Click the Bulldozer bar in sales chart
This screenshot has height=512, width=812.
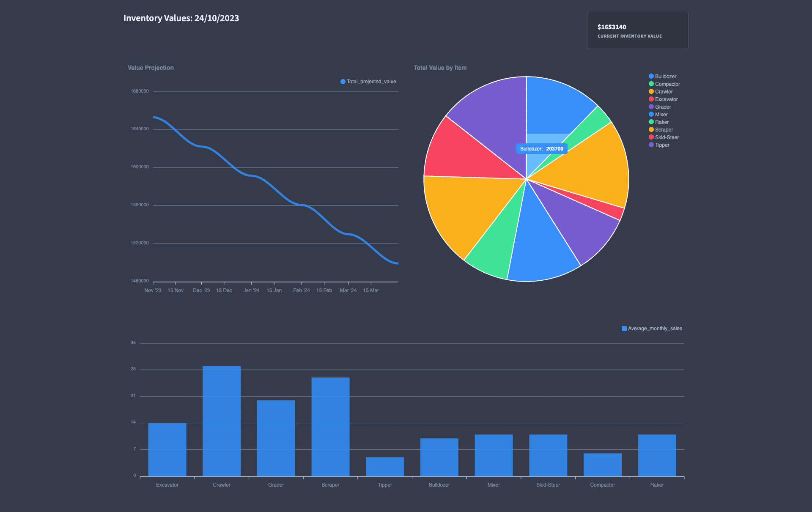point(439,457)
